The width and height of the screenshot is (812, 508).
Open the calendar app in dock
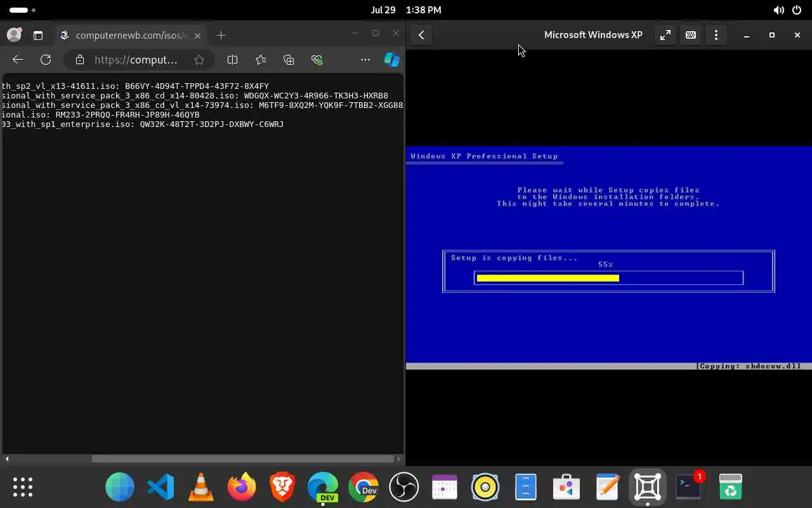[x=445, y=487]
